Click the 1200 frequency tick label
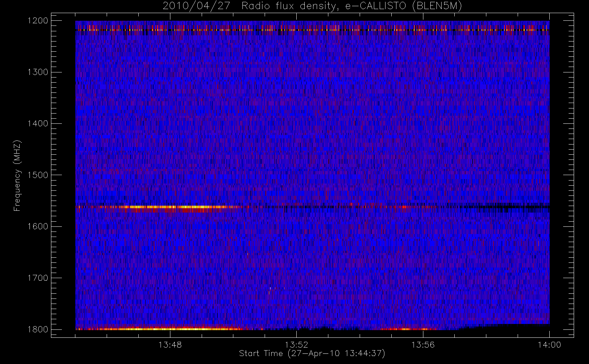Viewport: 589px width, 364px height. click(x=38, y=21)
